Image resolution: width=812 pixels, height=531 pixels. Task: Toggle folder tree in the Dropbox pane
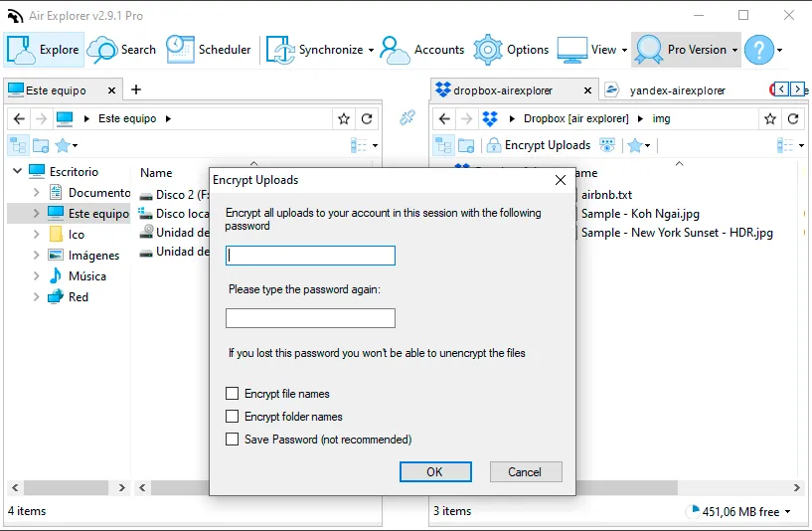(x=443, y=145)
